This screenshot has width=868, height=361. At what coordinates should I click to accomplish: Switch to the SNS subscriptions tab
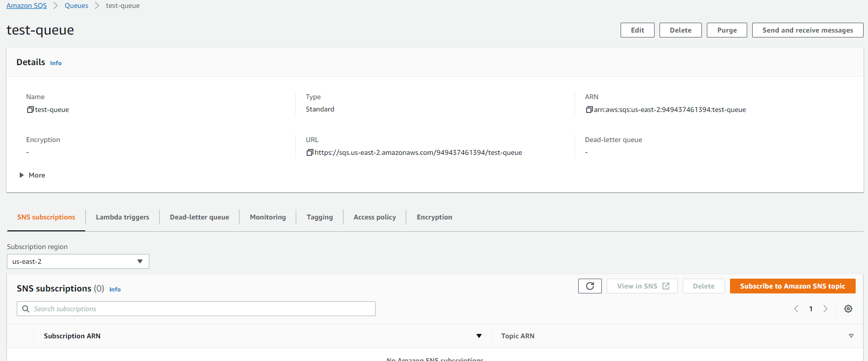(x=46, y=217)
